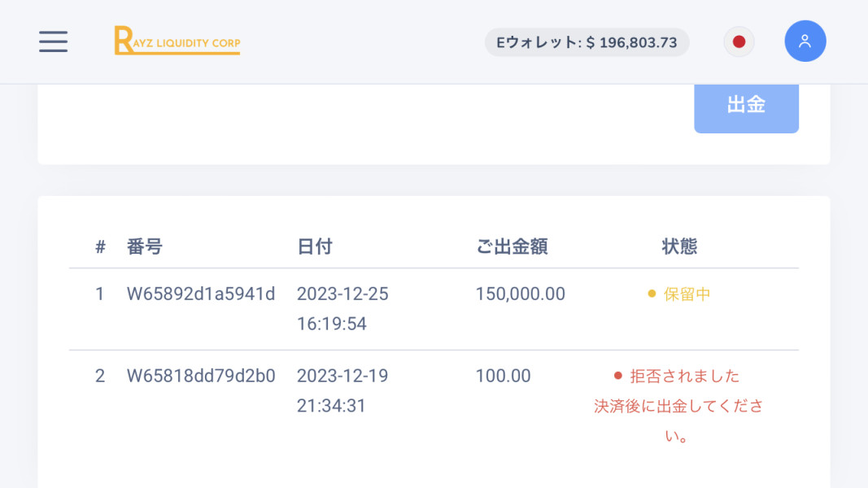Click the ご出金額 column header
Image resolution: width=868 pixels, height=488 pixels.
pos(512,246)
